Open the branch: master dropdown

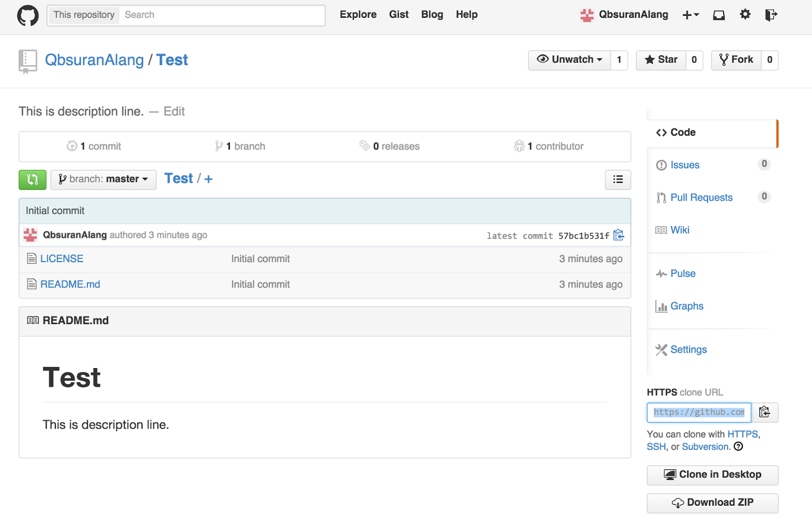104,180
